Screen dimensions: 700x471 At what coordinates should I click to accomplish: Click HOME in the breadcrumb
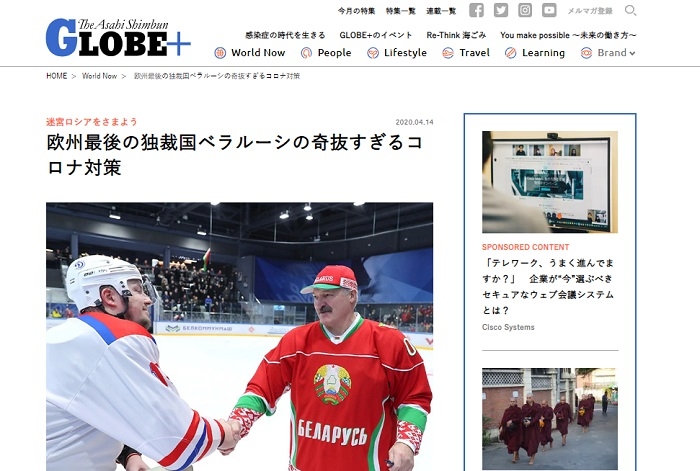[x=57, y=76]
